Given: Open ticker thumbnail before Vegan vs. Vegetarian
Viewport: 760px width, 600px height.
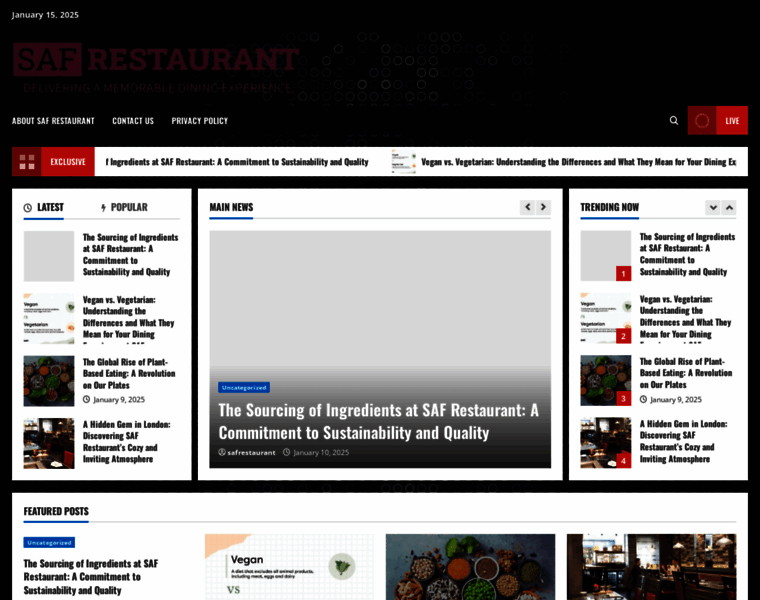Looking at the screenshot, I should 404,162.
